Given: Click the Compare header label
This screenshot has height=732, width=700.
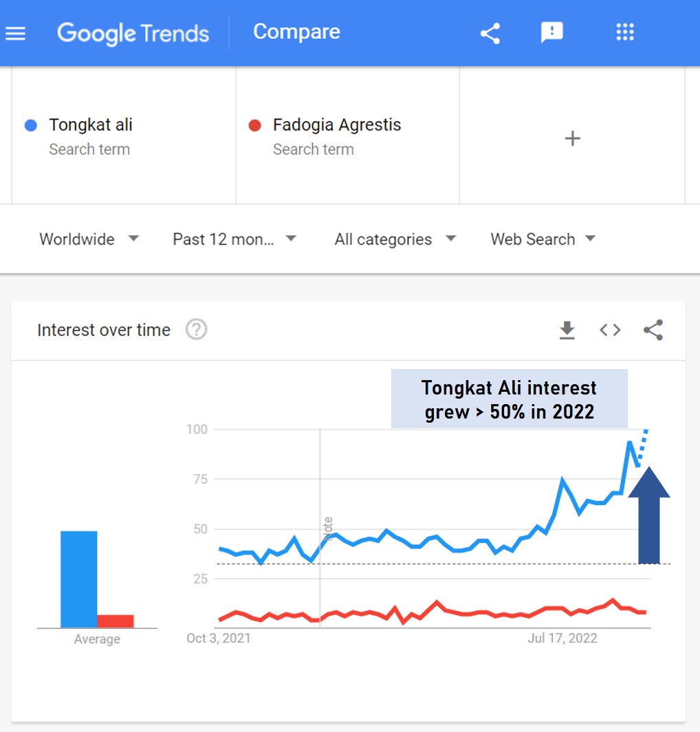Looking at the screenshot, I should pos(296,32).
